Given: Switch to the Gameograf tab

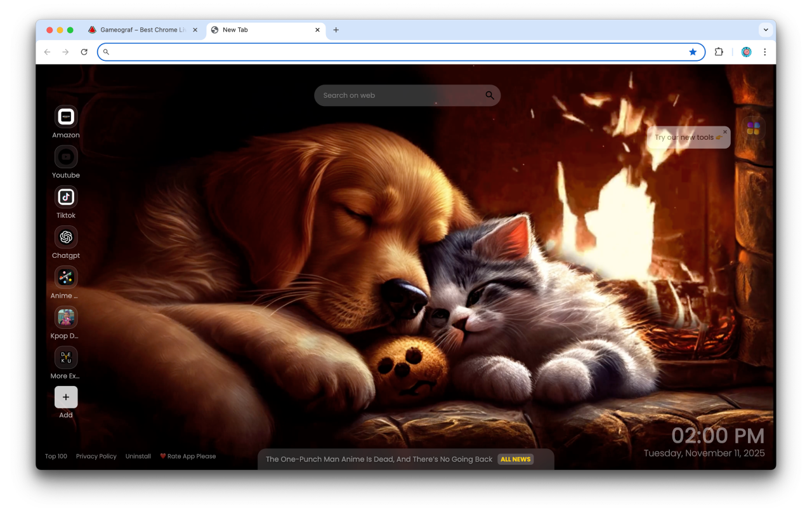Looking at the screenshot, I should [x=142, y=30].
